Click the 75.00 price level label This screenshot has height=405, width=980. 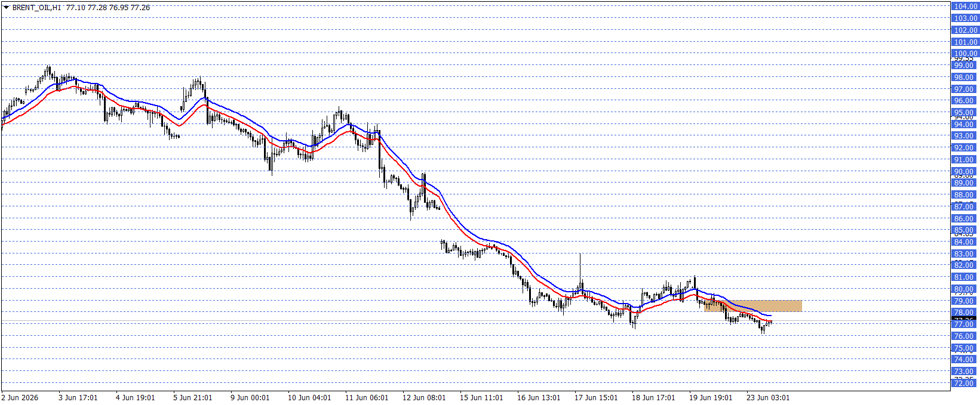pyautogui.click(x=965, y=348)
